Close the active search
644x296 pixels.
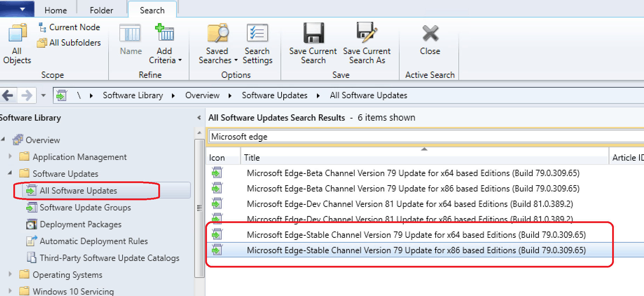[430, 40]
